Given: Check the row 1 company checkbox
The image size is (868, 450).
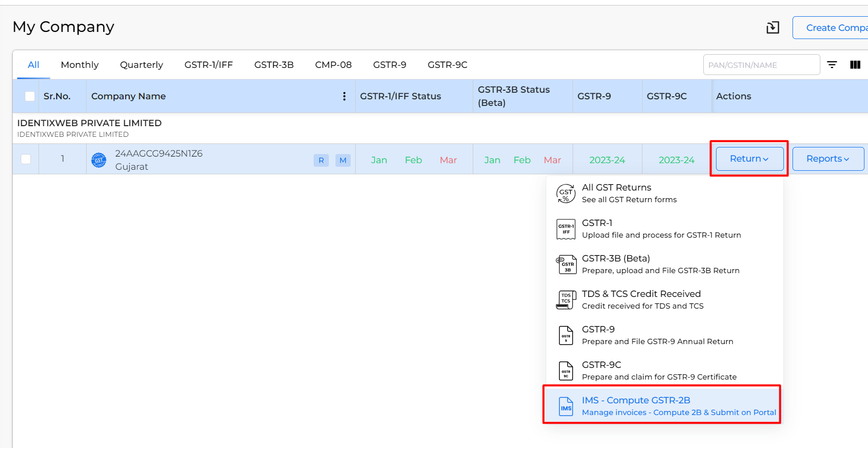Looking at the screenshot, I should 26,159.
